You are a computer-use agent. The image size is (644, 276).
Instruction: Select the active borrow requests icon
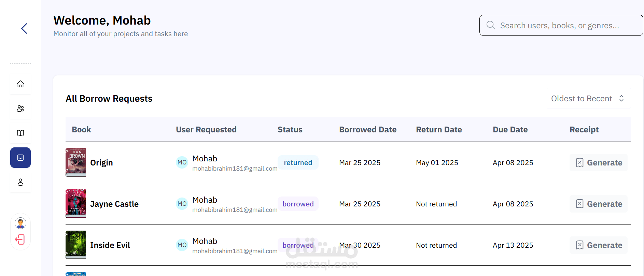click(20, 158)
